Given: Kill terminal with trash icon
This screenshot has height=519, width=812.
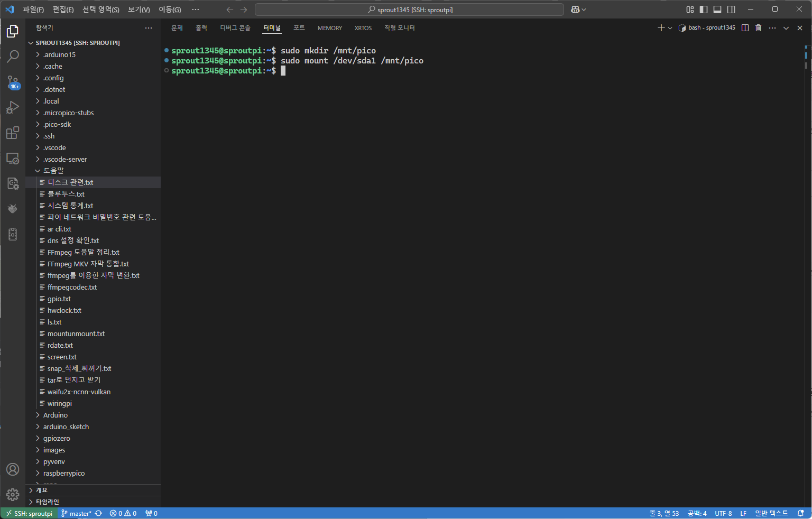Looking at the screenshot, I should [x=758, y=28].
